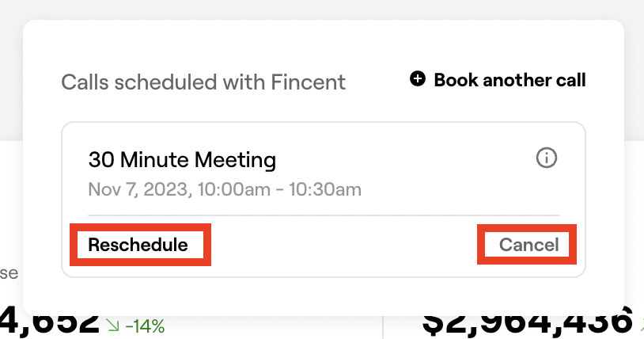Viewport: 644px width, 339px height.
Task: Select the Nov 7, 2023 date text
Action: [138, 189]
